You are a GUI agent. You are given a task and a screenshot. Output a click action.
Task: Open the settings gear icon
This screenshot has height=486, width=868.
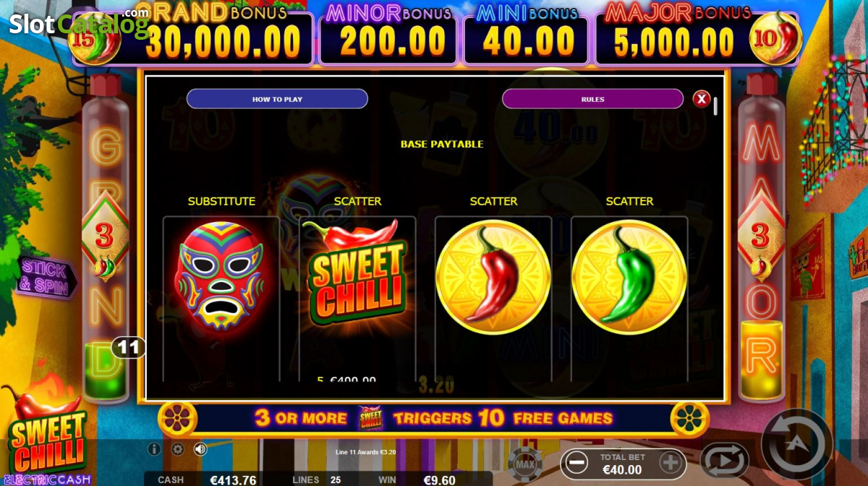point(177,449)
